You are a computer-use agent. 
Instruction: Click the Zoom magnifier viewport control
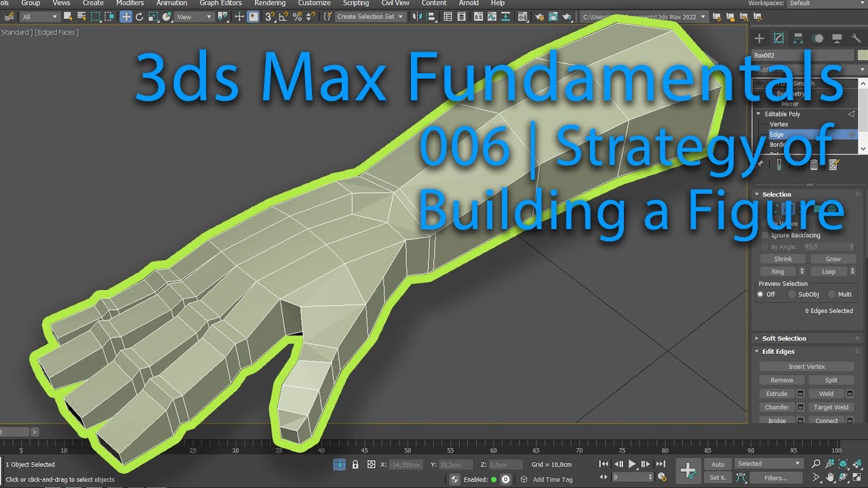816,464
